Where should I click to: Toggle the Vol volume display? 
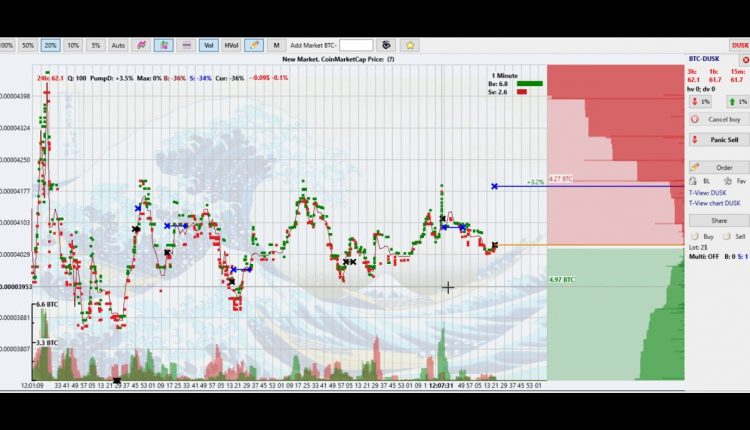pos(209,45)
